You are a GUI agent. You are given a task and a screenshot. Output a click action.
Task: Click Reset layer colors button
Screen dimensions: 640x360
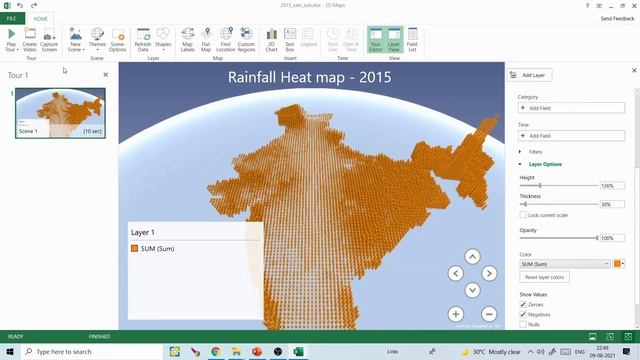tap(544, 277)
